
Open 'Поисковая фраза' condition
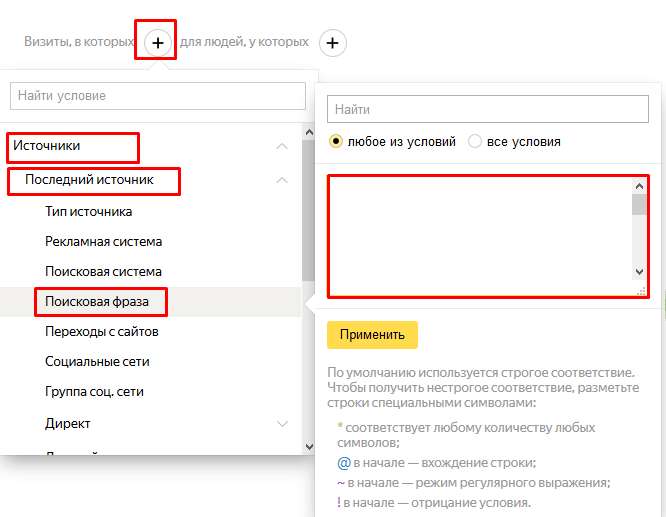99,301
